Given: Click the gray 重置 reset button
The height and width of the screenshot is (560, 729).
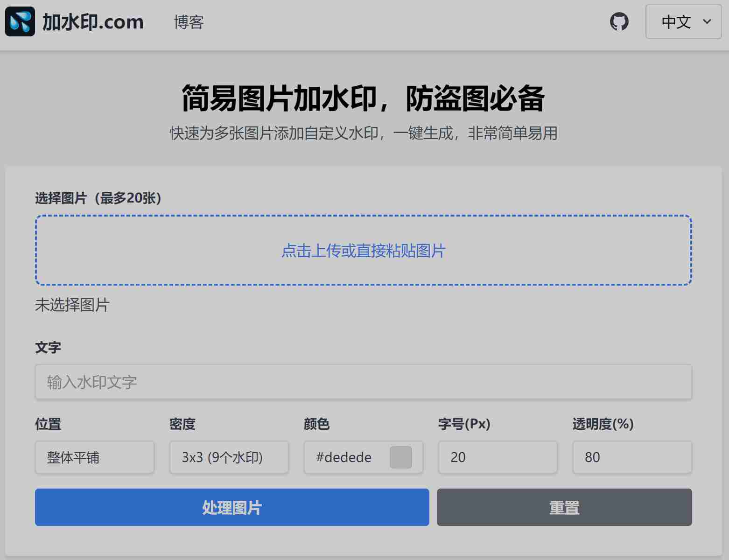Looking at the screenshot, I should click(564, 507).
